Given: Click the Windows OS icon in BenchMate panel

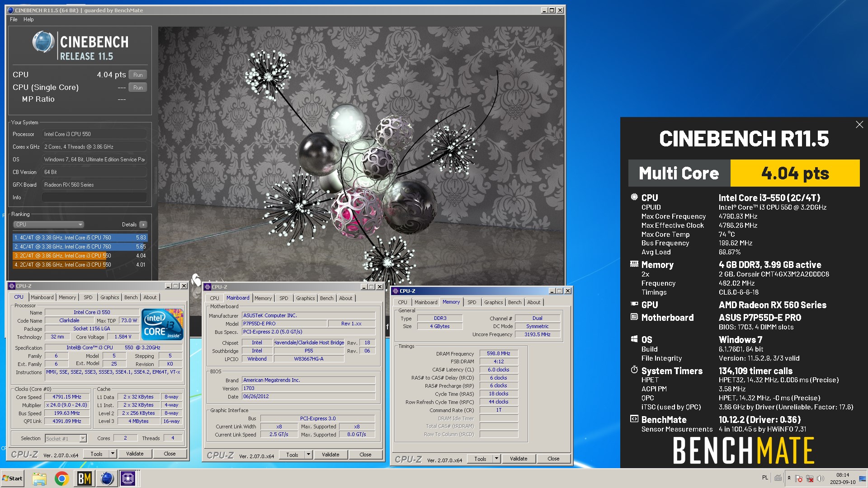Looking at the screenshot, I should click(x=634, y=339).
